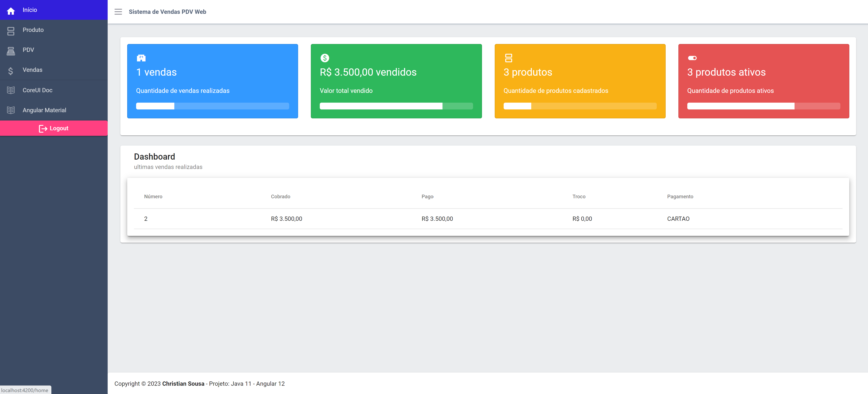Click the sales briefcase icon on the blue card
This screenshot has width=868, height=394.
141,58
